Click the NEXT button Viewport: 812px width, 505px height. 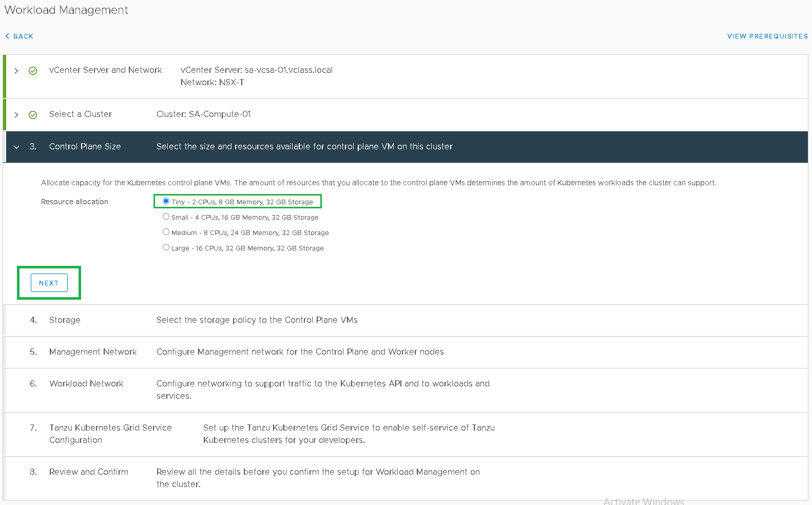pyautogui.click(x=49, y=283)
